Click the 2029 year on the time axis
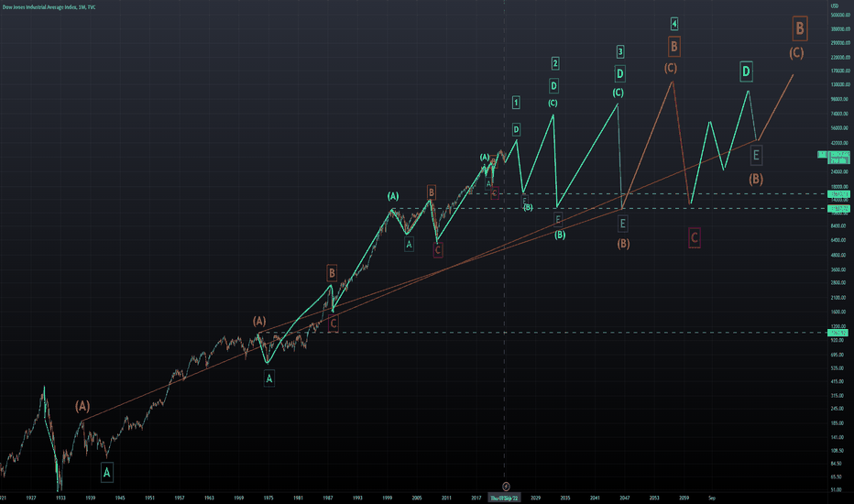The image size is (854, 504). click(x=535, y=498)
